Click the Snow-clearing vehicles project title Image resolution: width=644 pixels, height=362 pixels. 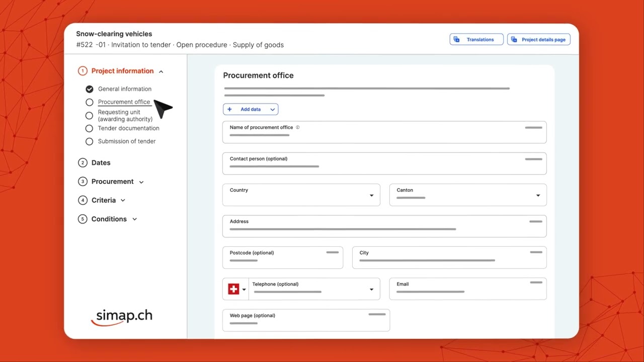[x=114, y=34]
